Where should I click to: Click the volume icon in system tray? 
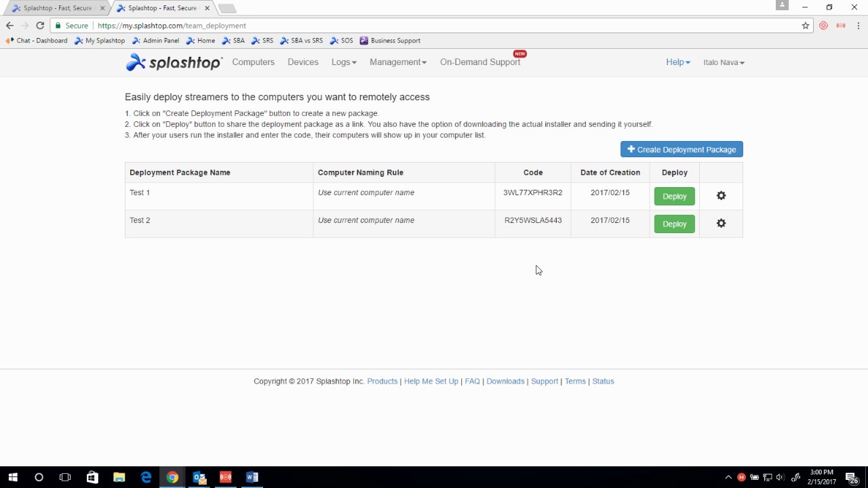pos(780,477)
